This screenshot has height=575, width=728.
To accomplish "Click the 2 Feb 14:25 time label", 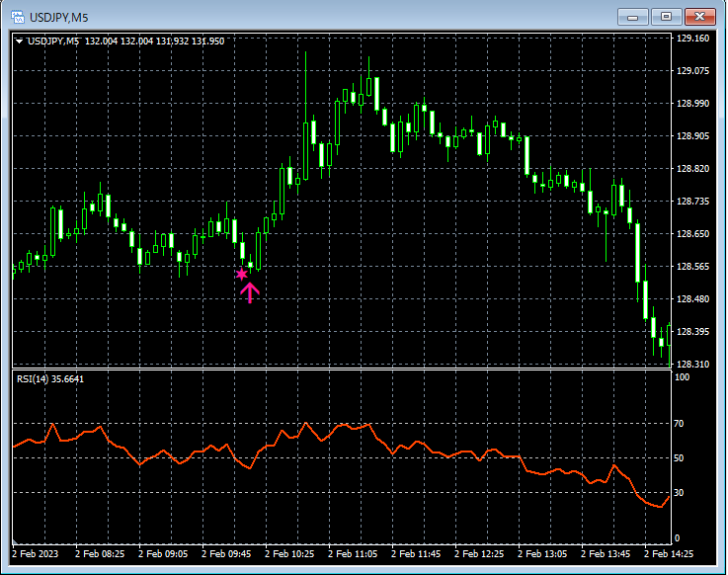I will pos(669,554).
